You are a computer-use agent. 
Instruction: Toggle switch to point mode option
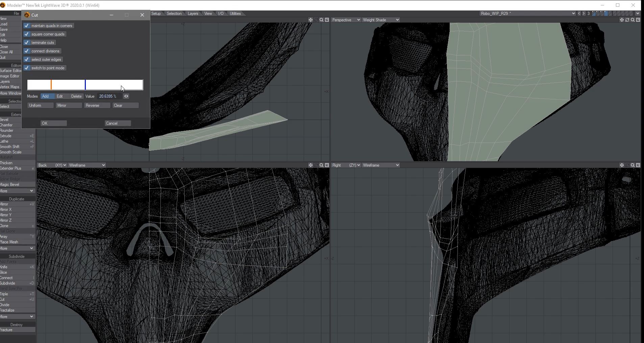27,68
